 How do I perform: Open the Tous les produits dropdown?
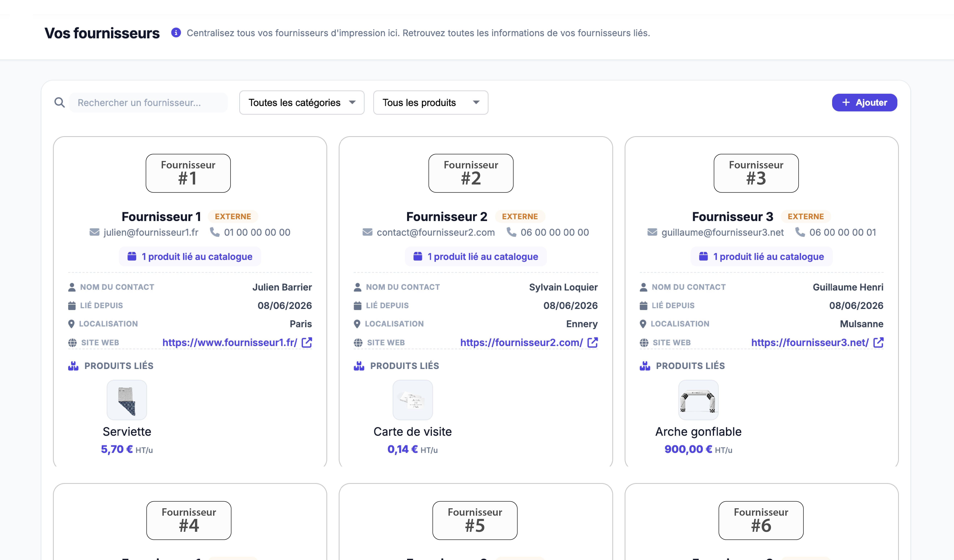click(430, 103)
